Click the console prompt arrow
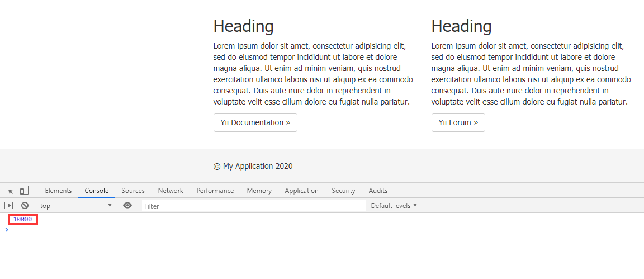The width and height of the screenshot is (644, 279). tap(7, 230)
